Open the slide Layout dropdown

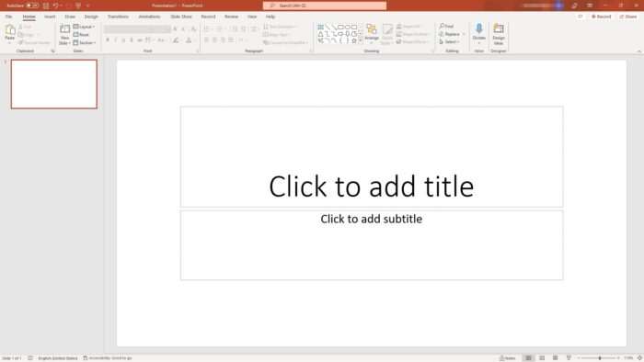point(84,27)
